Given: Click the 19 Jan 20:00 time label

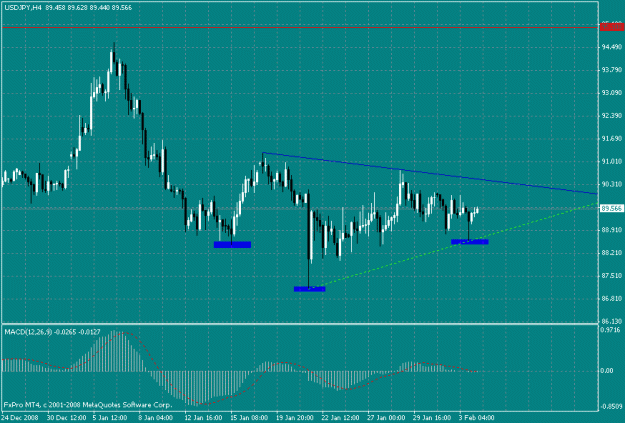Looking at the screenshot, I should click(x=295, y=417).
